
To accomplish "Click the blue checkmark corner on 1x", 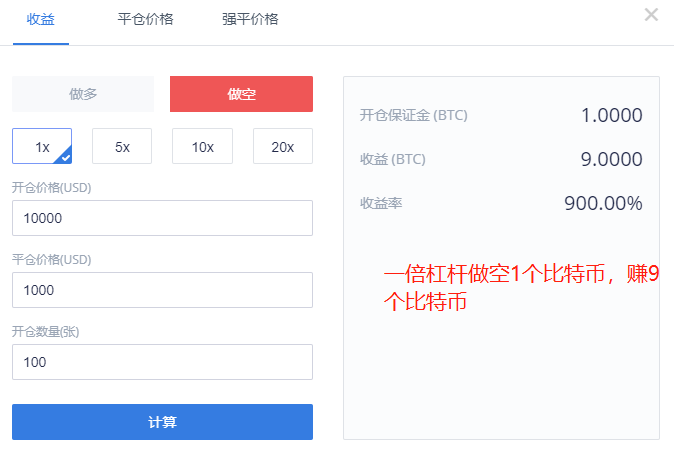I will [65, 157].
